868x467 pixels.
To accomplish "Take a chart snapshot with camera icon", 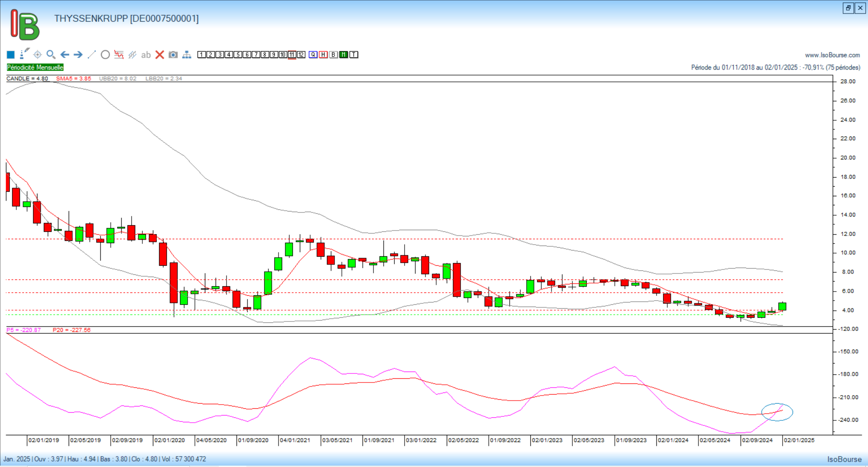I will click(x=173, y=55).
